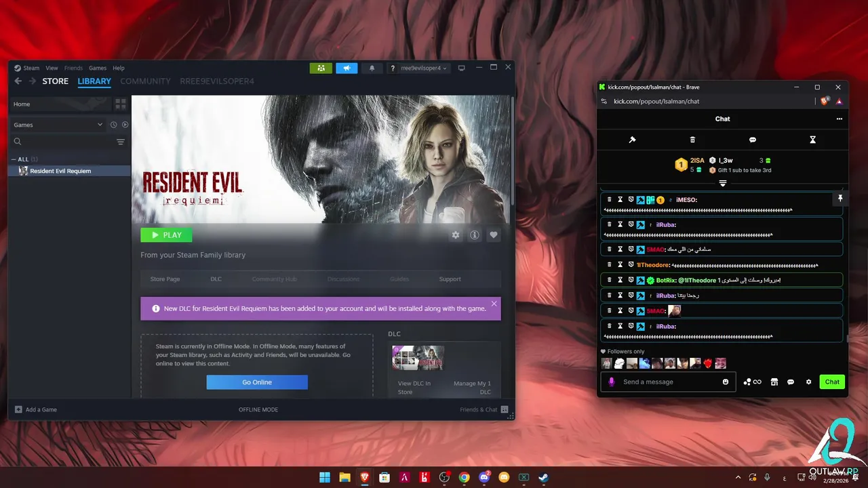This screenshot has height=488, width=868.
Task: Click shield icon on BotRix message
Action: click(631, 280)
